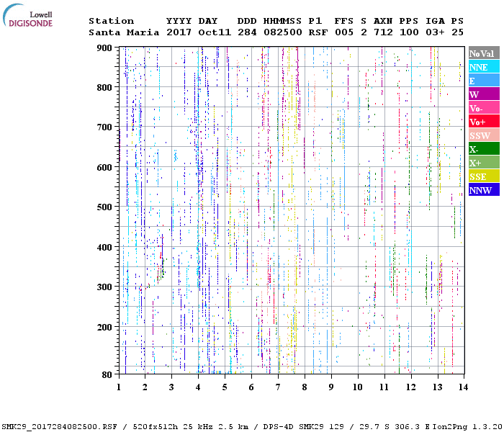
Task: Click the y-axis label '600'
Action: click(x=104, y=168)
